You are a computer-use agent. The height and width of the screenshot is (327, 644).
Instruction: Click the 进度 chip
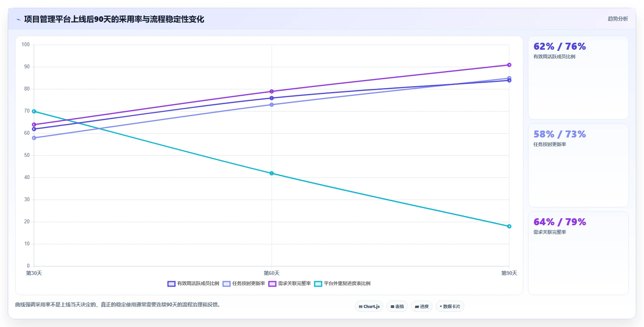coord(422,306)
